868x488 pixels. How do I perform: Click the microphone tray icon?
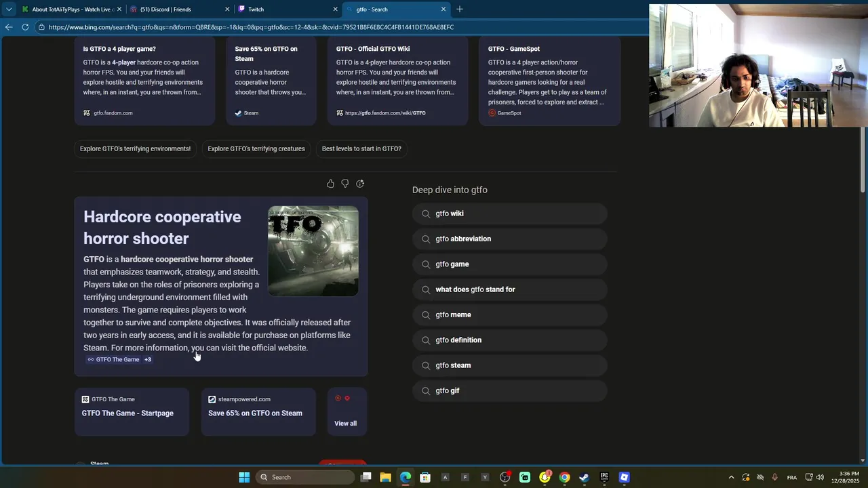tap(774, 477)
